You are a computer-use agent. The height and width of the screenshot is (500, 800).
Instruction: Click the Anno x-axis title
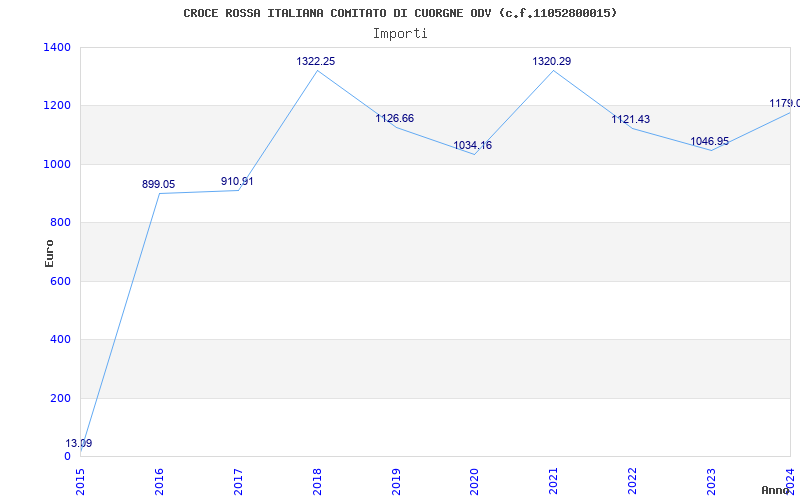[776, 490]
